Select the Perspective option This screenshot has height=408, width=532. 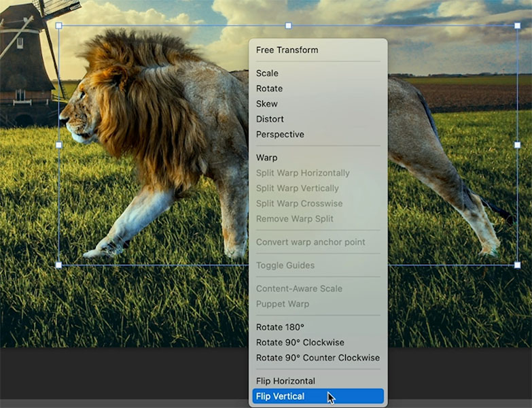pyautogui.click(x=318, y=135)
